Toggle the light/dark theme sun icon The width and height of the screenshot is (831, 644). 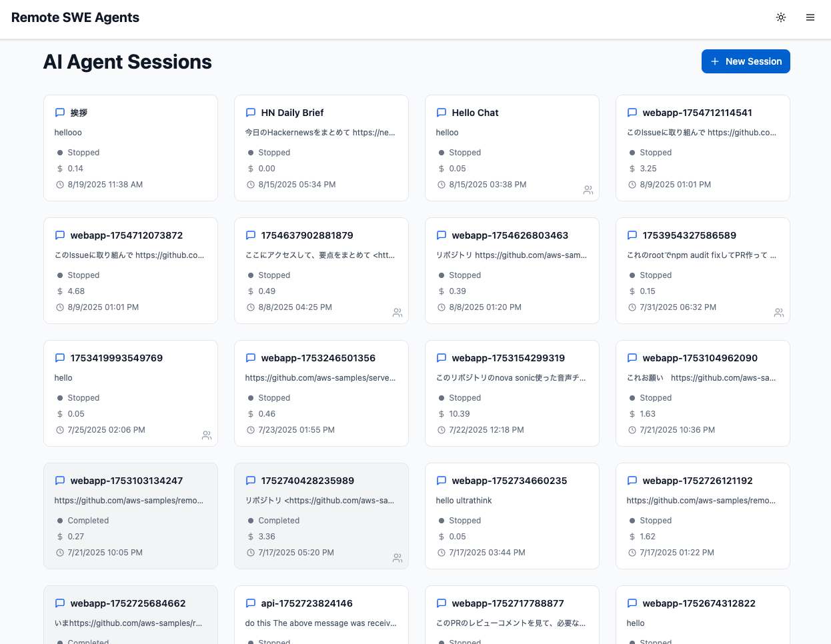point(781,17)
